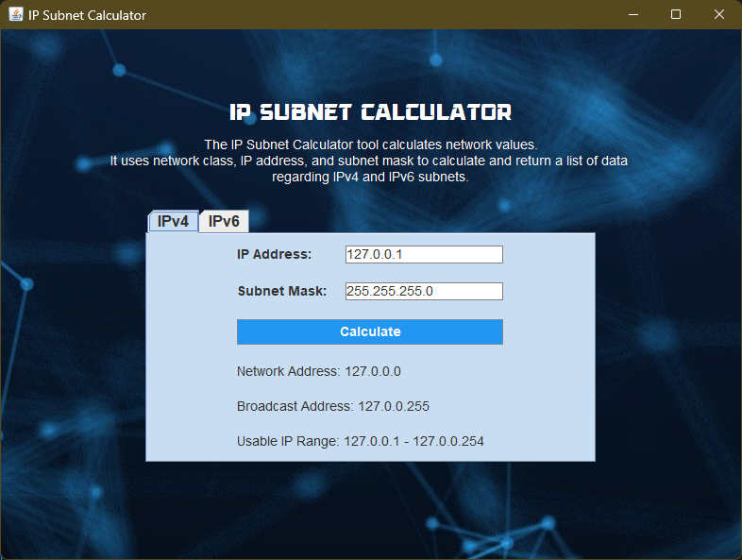The width and height of the screenshot is (742, 560).
Task: Click the Java app icon in title bar
Action: (16, 14)
